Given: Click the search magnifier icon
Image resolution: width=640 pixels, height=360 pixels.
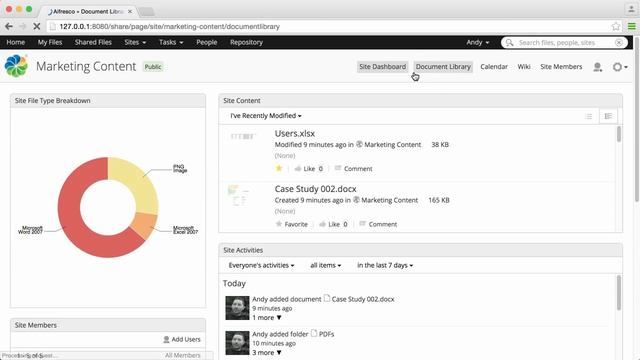Looking at the screenshot, I should [x=509, y=42].
